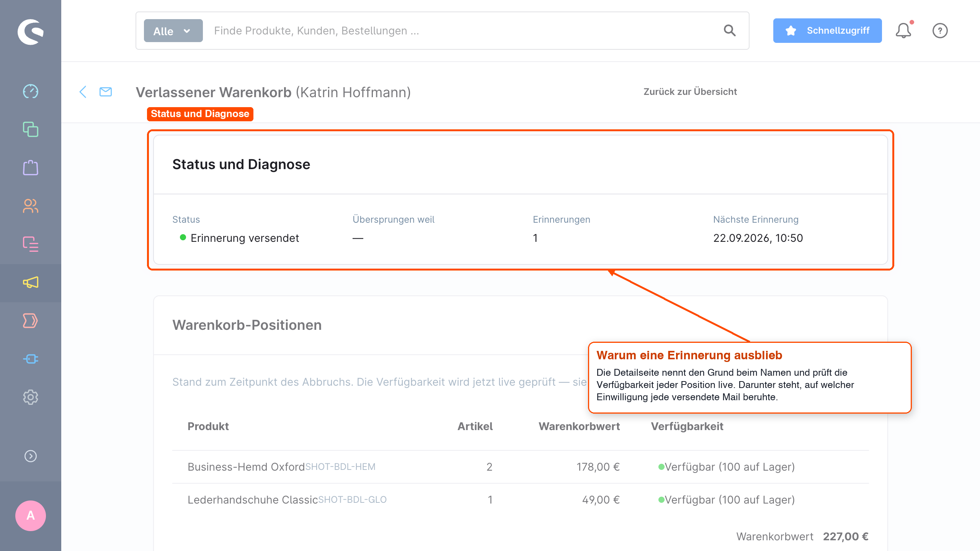The image size is (980, 551).
Task: Click the Artikel column header
Action: click(475, 426)
